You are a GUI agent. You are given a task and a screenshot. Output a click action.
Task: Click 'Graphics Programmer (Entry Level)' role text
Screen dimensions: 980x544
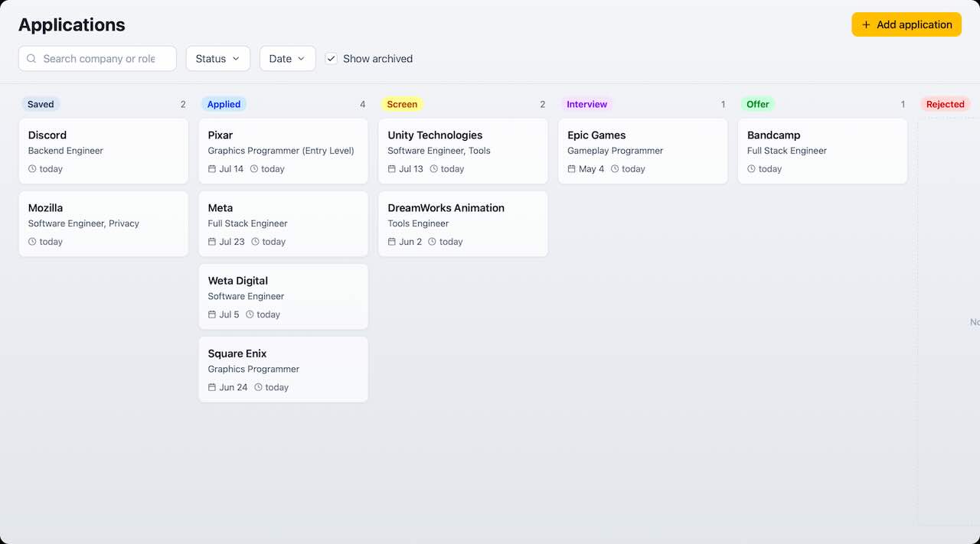[x=281, y=151]
